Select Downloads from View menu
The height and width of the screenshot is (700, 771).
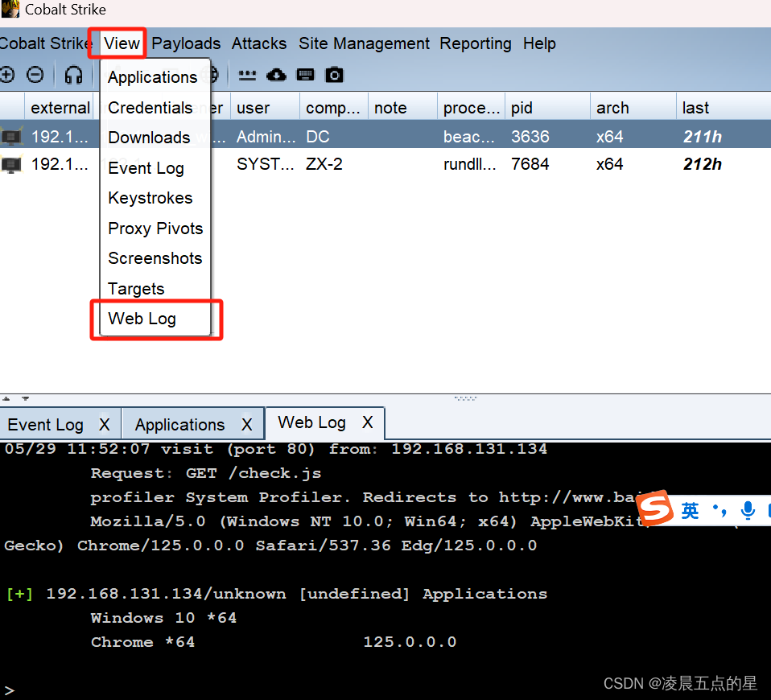click(155, 138)
